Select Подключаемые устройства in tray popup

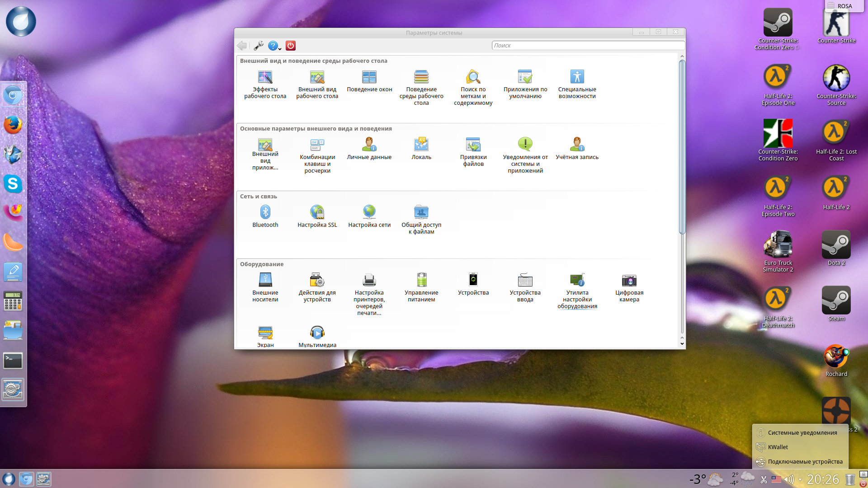click(x=805, y=462)
